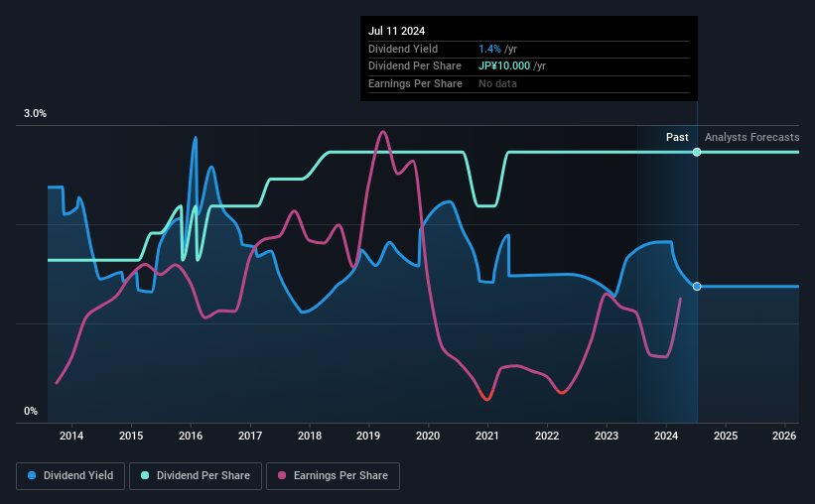This screenshot has height=504, width=815.
Task: Click the 2015 x-axis label
Action: pyautogui.click(x=131, y=436)
